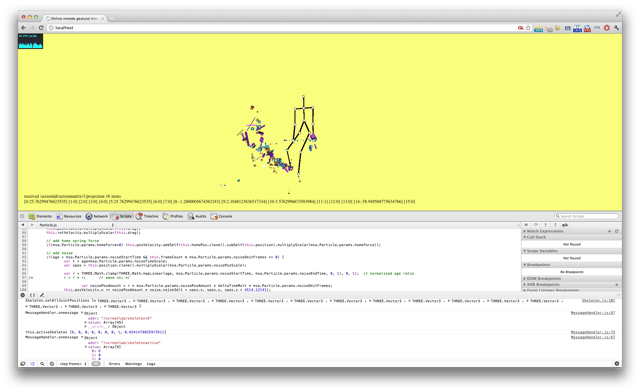640x392 pixels.
Task: Pause script execution in debugger
Action: pyautogui.click(x=527, y=225)
